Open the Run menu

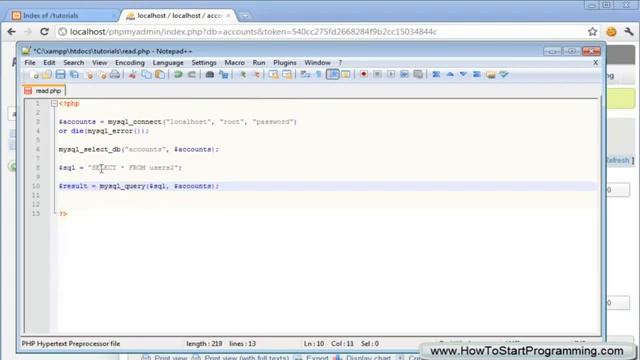259,63
